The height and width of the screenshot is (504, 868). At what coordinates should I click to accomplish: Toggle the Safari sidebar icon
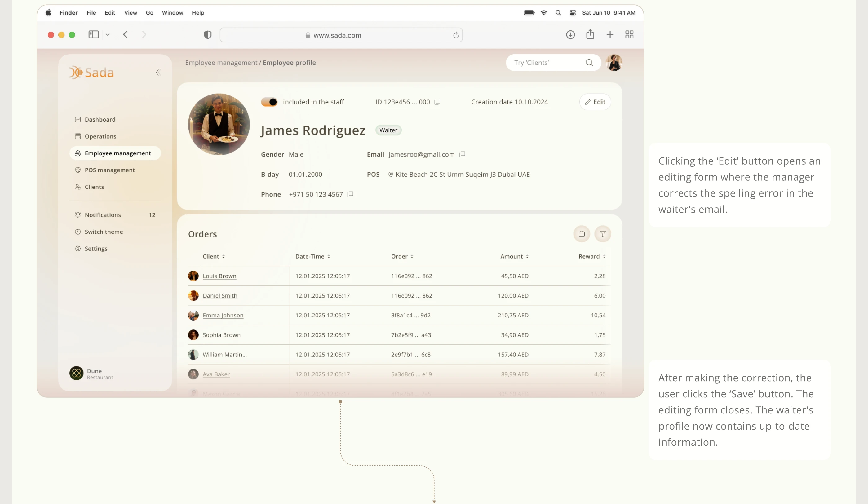click(x=94, y=35)
